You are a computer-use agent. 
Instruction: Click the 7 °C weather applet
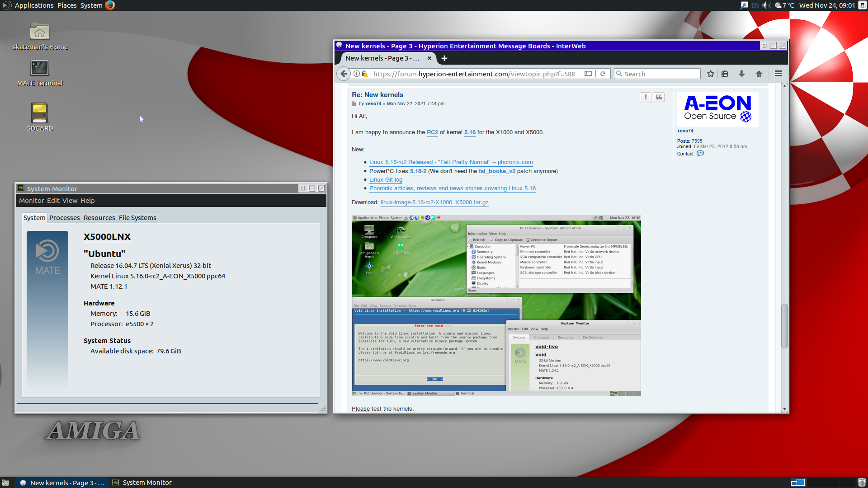[784, 5]
